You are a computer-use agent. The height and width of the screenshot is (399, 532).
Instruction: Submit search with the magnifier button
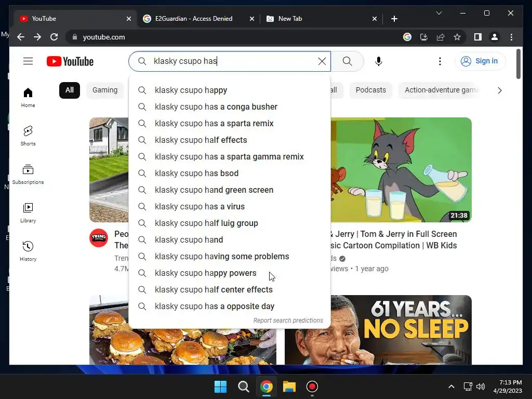(347, 61)
